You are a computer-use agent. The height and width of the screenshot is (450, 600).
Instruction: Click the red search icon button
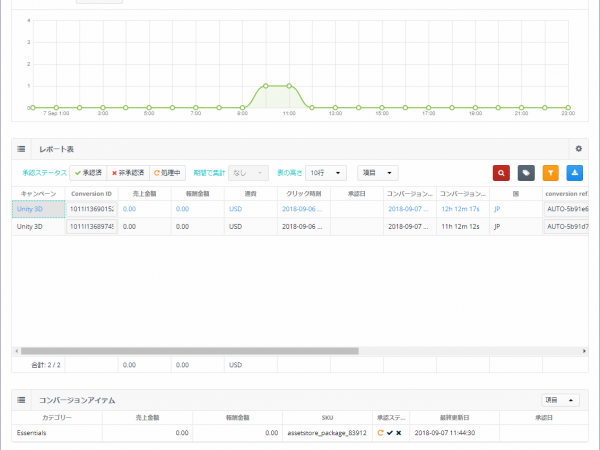tap(501, 173)
